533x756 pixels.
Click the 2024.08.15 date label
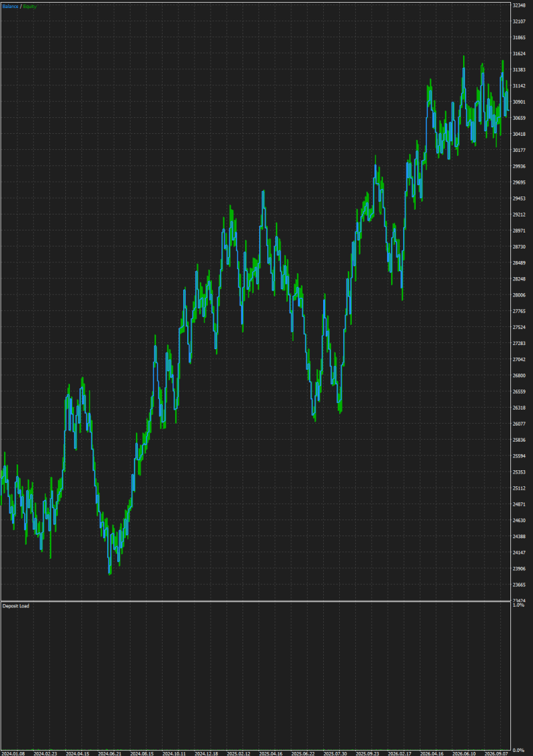pyautogui.click(x=142, y=753)
